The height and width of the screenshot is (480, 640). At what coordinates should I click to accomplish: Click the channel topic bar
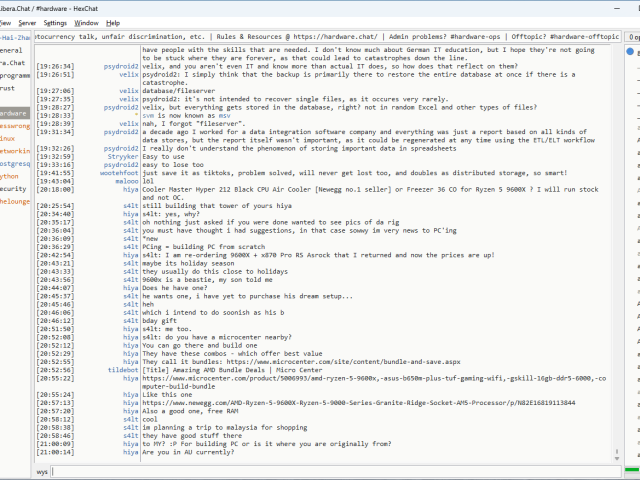328,37
